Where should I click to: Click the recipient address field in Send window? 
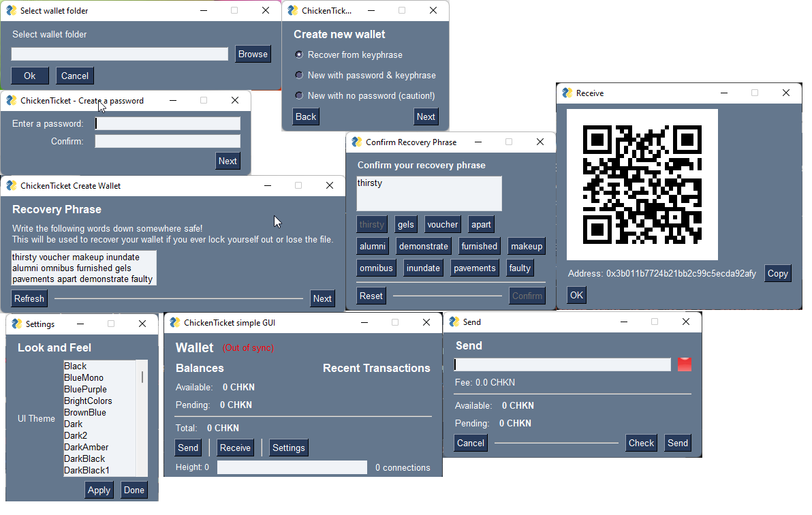coord(563,364)
